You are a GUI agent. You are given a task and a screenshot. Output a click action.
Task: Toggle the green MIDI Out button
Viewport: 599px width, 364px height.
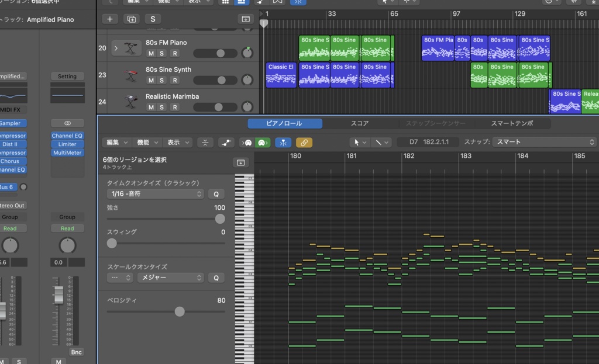pos(263,143)
